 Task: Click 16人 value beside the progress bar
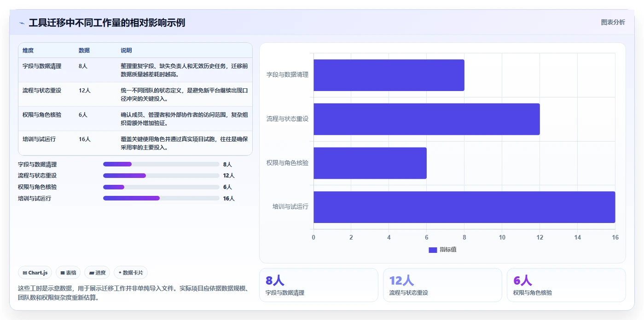point(229,199)
